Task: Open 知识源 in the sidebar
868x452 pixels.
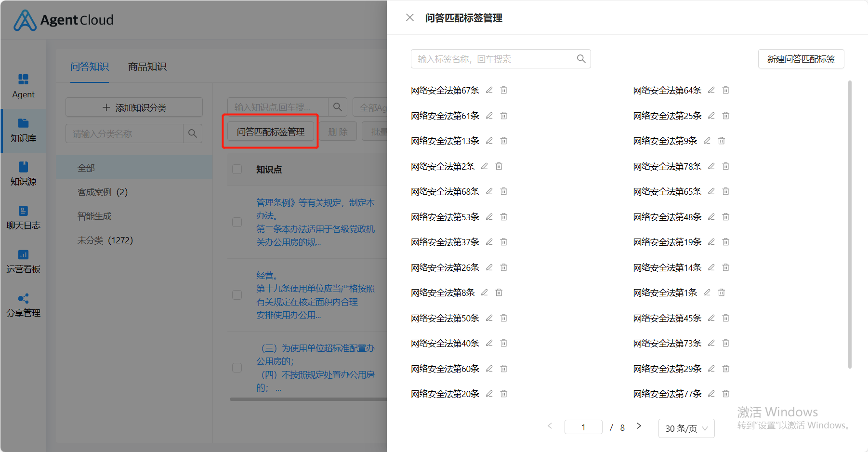Action: pyautogui.click(x=23, y=174)
